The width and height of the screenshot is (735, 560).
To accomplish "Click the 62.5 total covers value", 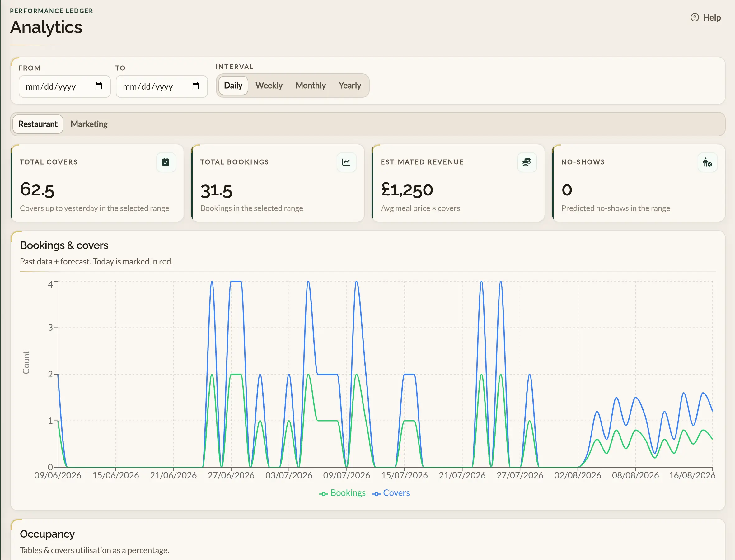I will coord(37,190).
